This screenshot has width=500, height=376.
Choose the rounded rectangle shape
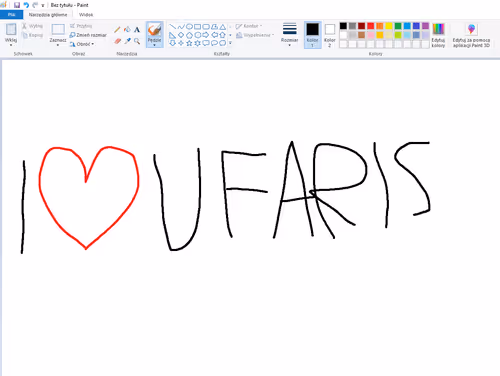[x=206, y=27]
